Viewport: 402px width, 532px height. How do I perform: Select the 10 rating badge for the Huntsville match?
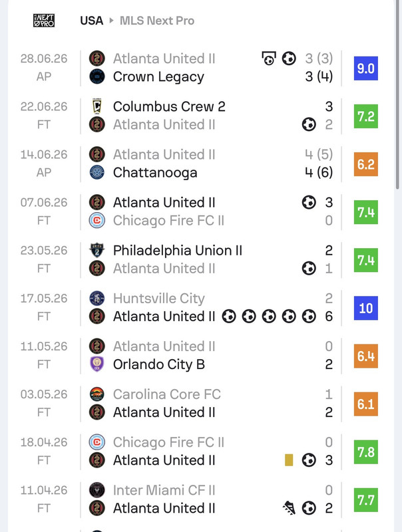coord(365,308)
